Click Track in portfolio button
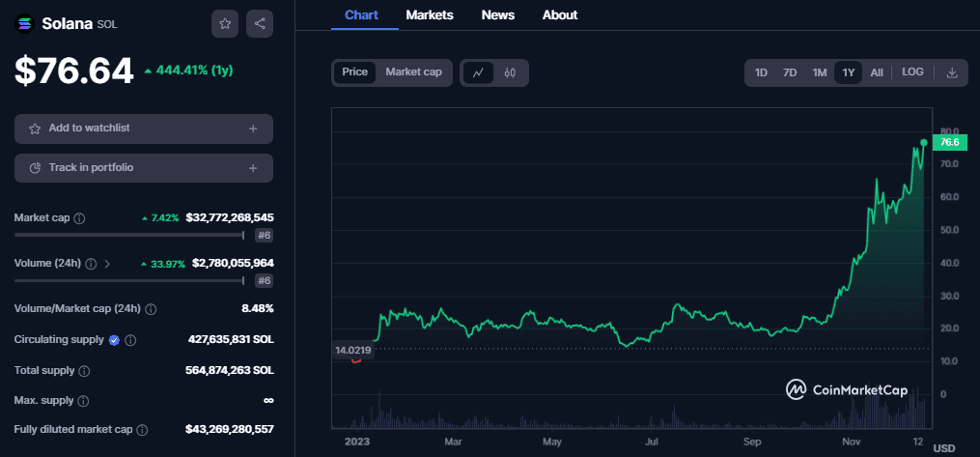 click(x=144, y=168)
